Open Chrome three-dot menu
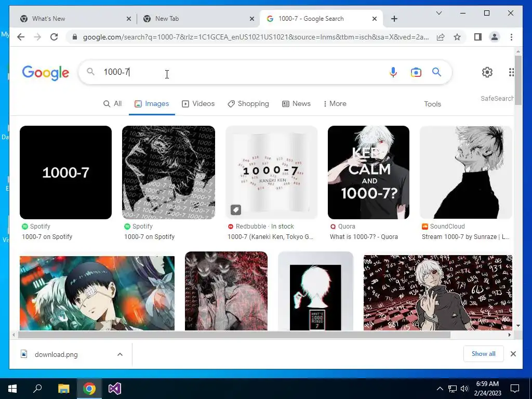 tap(511, 37)
